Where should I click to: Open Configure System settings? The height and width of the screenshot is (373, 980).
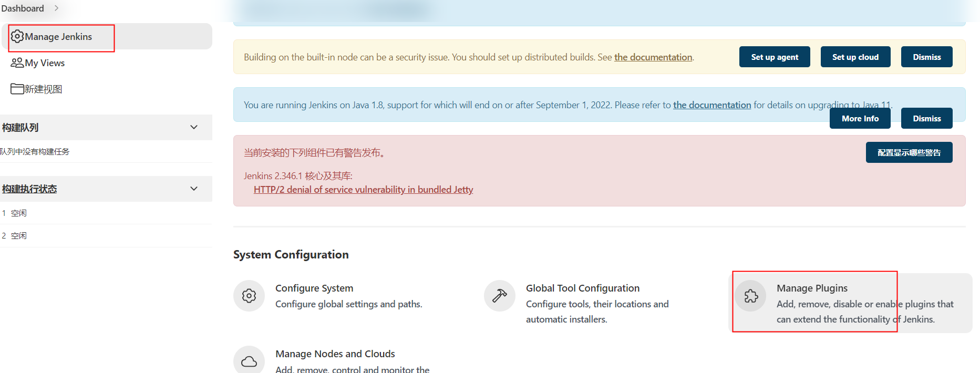coord(314,288)
